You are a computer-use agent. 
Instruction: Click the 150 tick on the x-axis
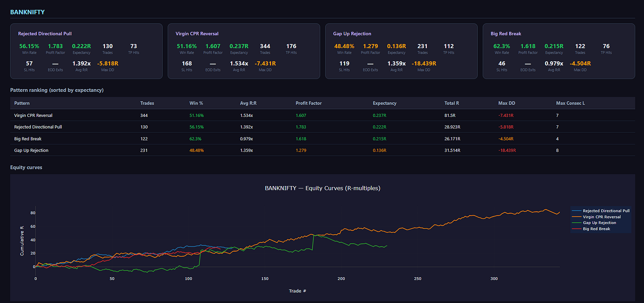[265, 279]
